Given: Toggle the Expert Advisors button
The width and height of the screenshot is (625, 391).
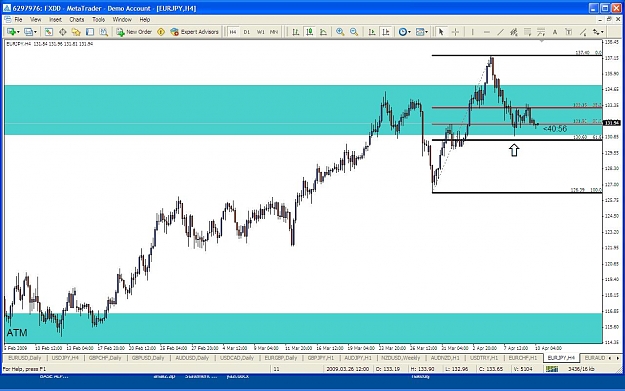Looking at the screenshot, I should [x=194, y=32].
